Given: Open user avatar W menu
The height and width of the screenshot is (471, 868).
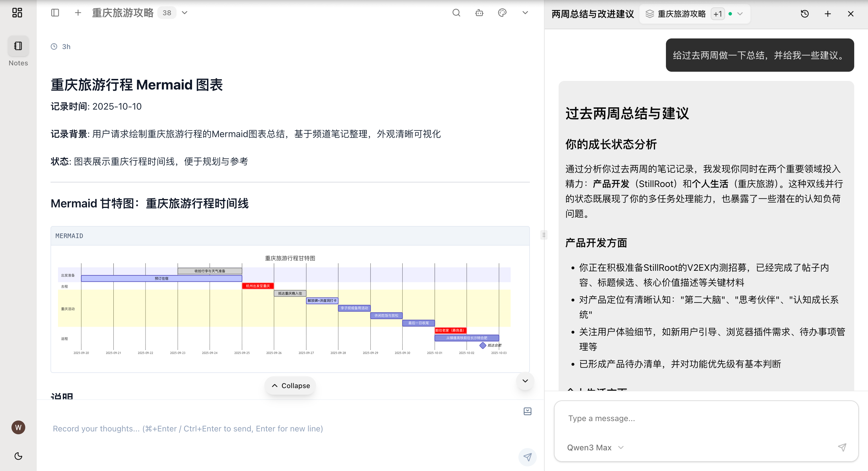Looking at the screenshot, I should (x=18, y=427).
